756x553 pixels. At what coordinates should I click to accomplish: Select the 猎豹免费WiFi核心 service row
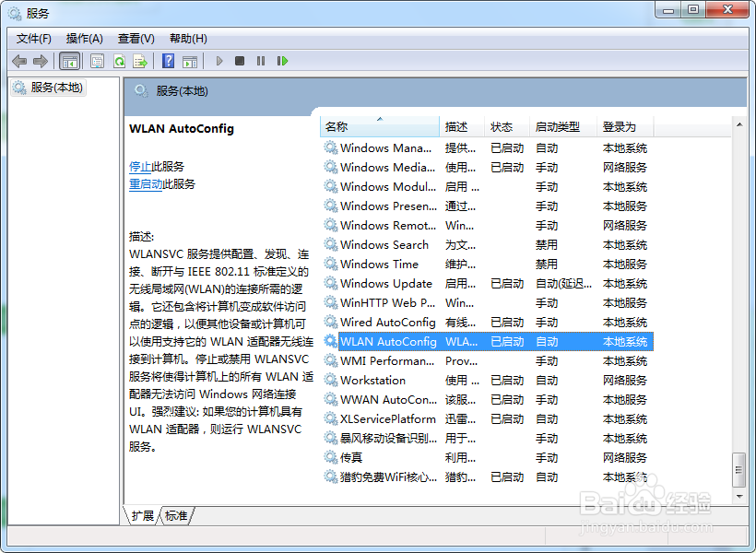tap(487, 477)
